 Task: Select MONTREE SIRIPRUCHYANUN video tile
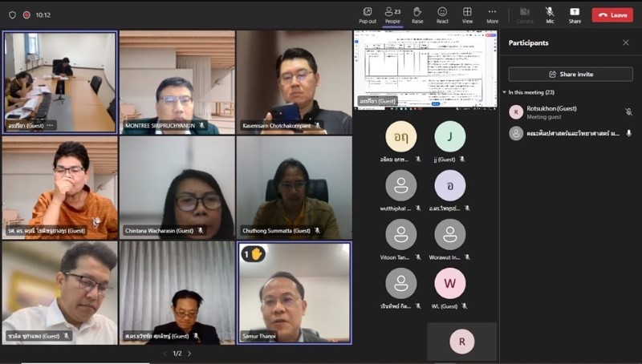pos(177,83)
